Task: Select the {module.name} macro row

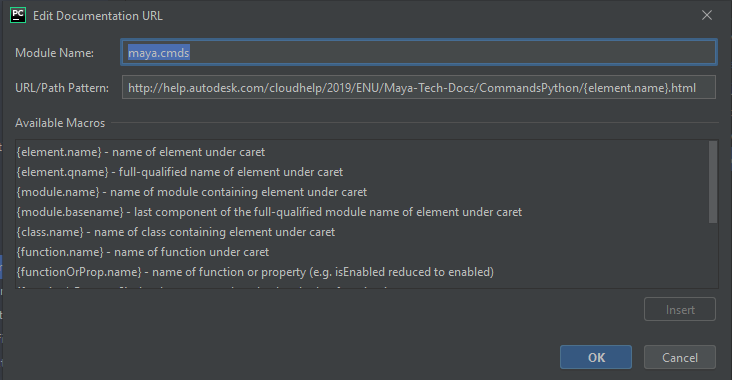Action: (362, 192)
